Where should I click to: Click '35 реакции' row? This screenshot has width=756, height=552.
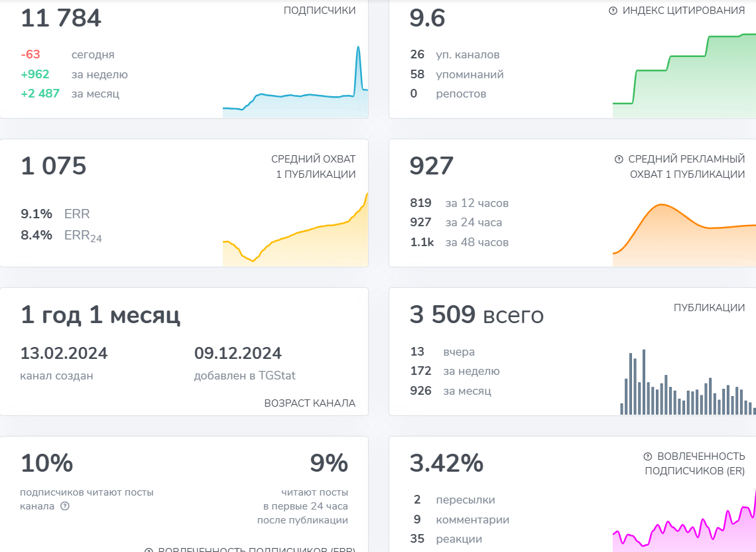tap(446, 539)
